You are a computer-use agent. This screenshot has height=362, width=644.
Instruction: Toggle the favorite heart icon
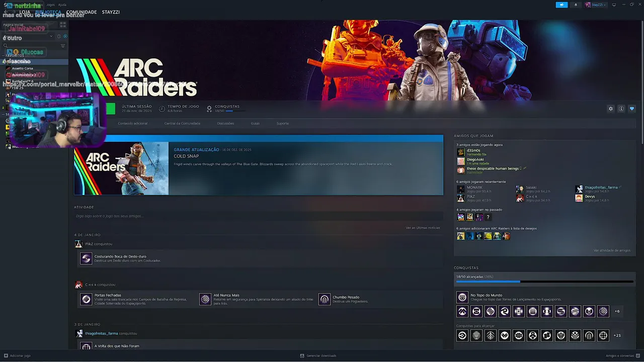click(x=632, y=109)
